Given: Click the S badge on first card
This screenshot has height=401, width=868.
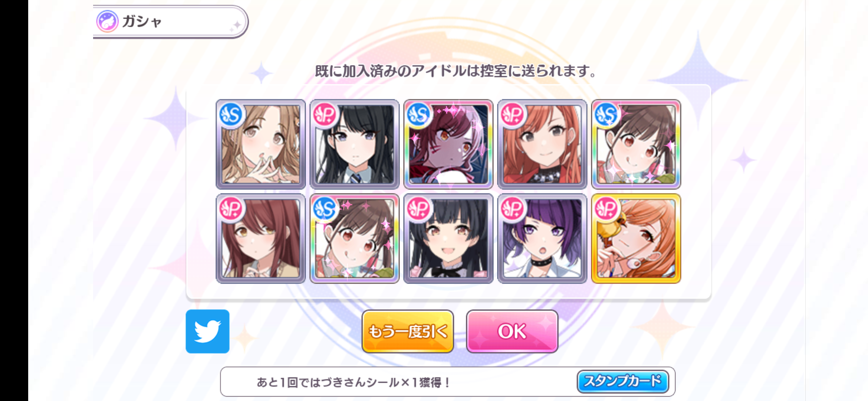Looking at the screenshot, I should pos(231,115).
